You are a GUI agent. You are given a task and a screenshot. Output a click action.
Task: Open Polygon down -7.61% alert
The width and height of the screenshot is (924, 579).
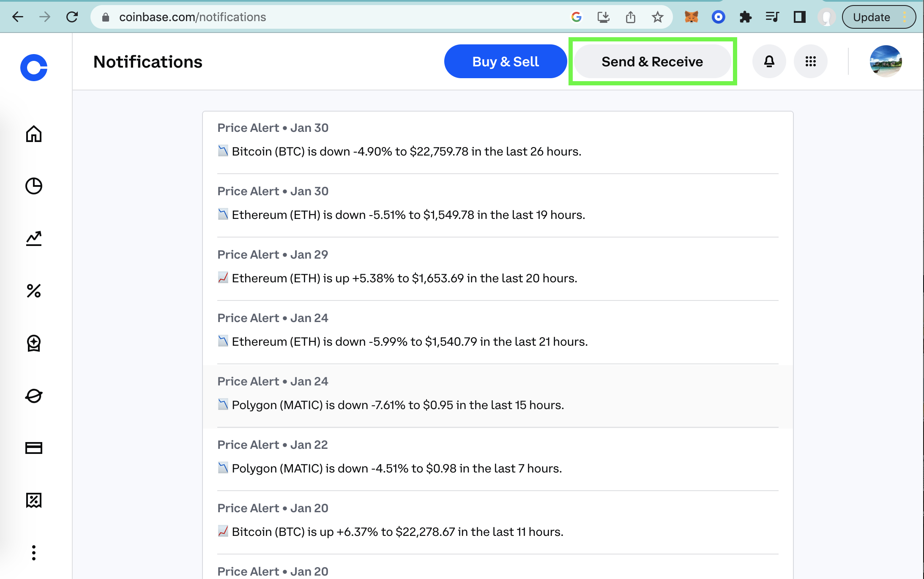tap(498, 396)
